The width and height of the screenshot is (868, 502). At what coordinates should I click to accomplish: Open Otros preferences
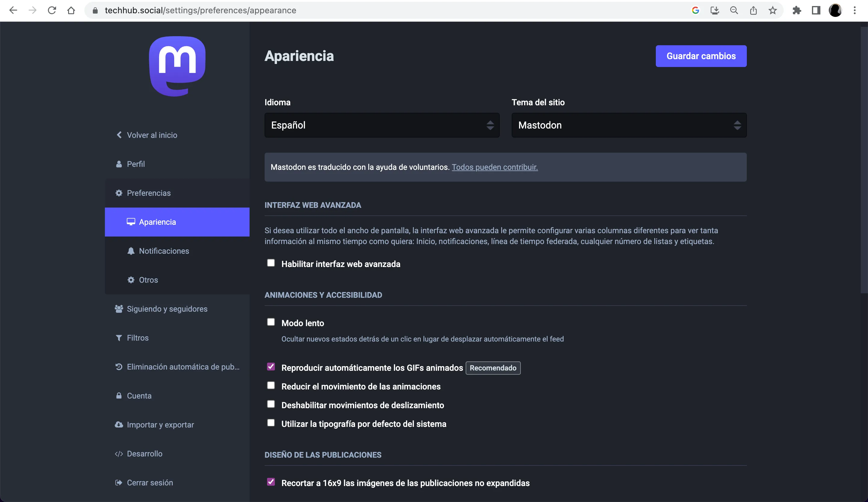point(177,280)
